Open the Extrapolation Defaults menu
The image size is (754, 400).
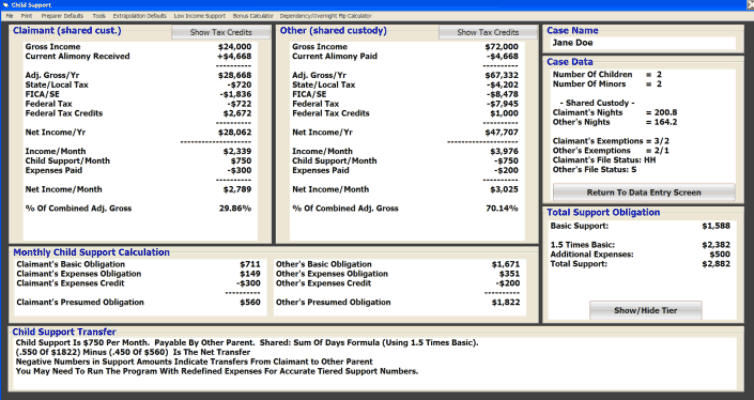pos(139,17)
